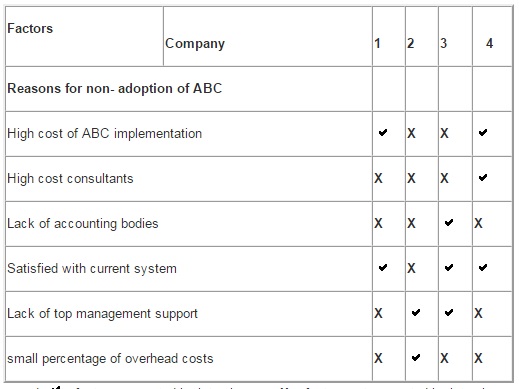Select the small percentage of overhead costs label
The width and height of the screenshot is (519, 389).
[x=110, y=359]
